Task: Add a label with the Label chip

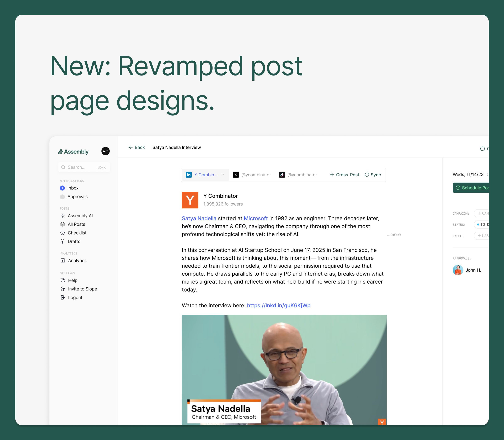Action: (x=481, y=236)
